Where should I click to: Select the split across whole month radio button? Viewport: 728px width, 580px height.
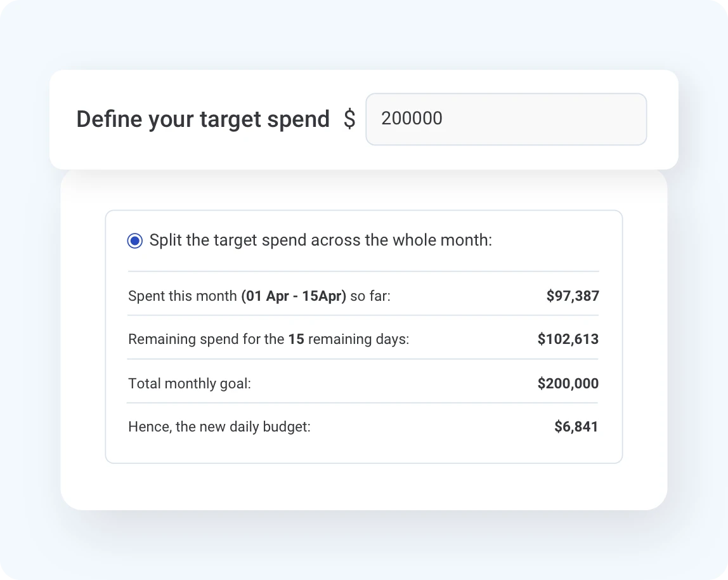(x=134, y=241)
